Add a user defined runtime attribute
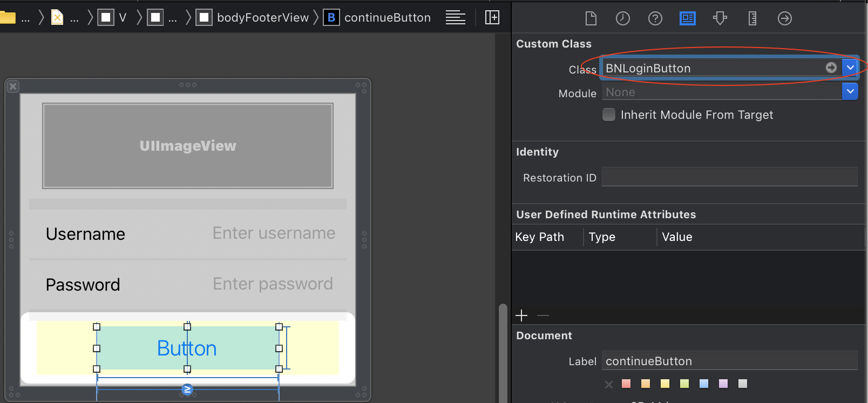The image size is (868, 403). tap(521, 315)
